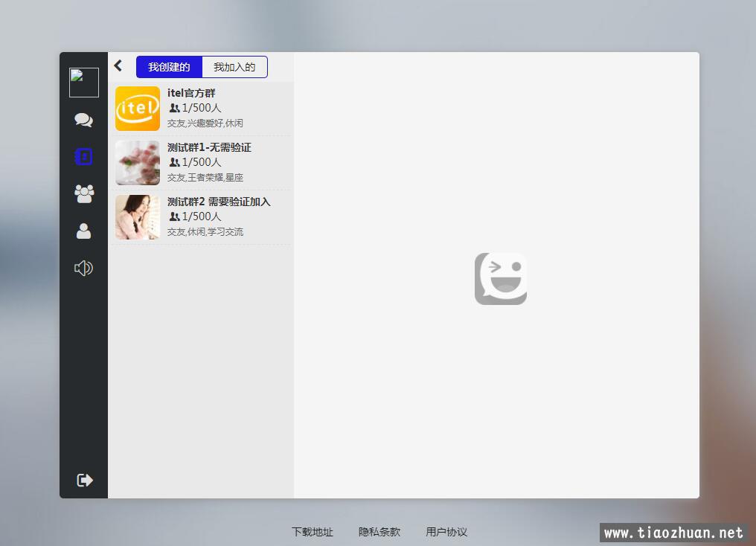The image size is (756, 546).
Task: Open the chat messages icon
Action: 84,120
